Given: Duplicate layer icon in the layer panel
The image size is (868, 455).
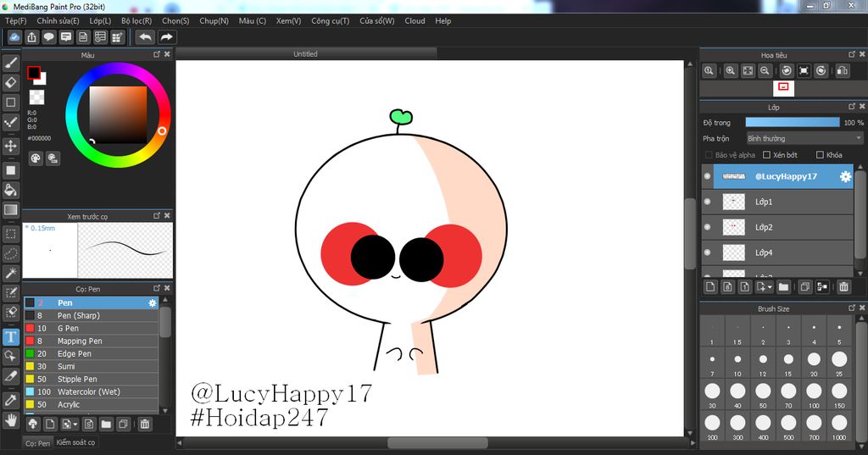Looking at the screenshot, I should (805, 286).
